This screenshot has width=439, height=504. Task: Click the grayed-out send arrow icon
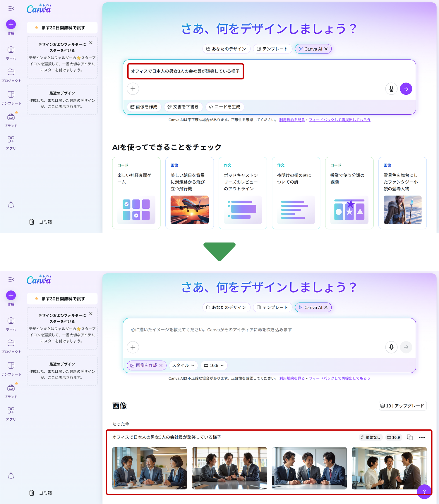pyautogui.click(x=406, y=347)
